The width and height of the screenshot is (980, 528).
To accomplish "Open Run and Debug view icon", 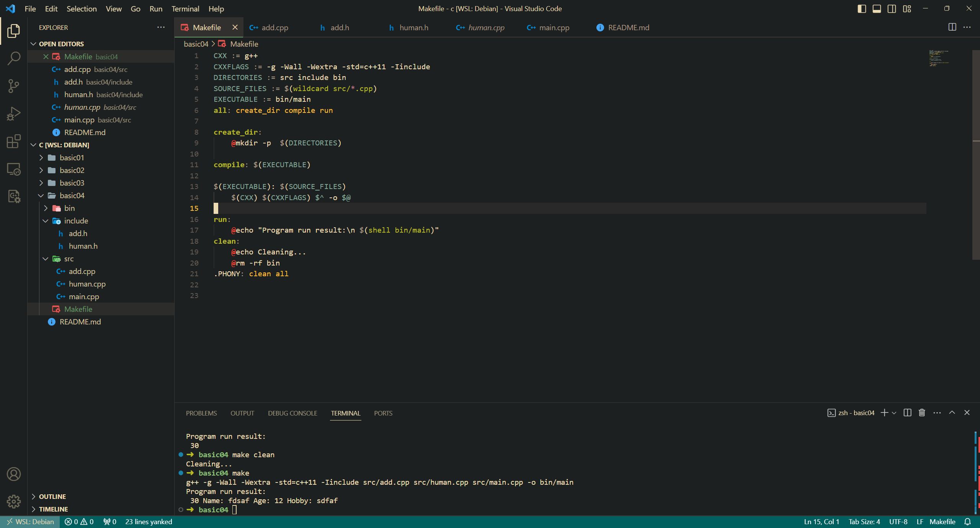I will 14,114.
